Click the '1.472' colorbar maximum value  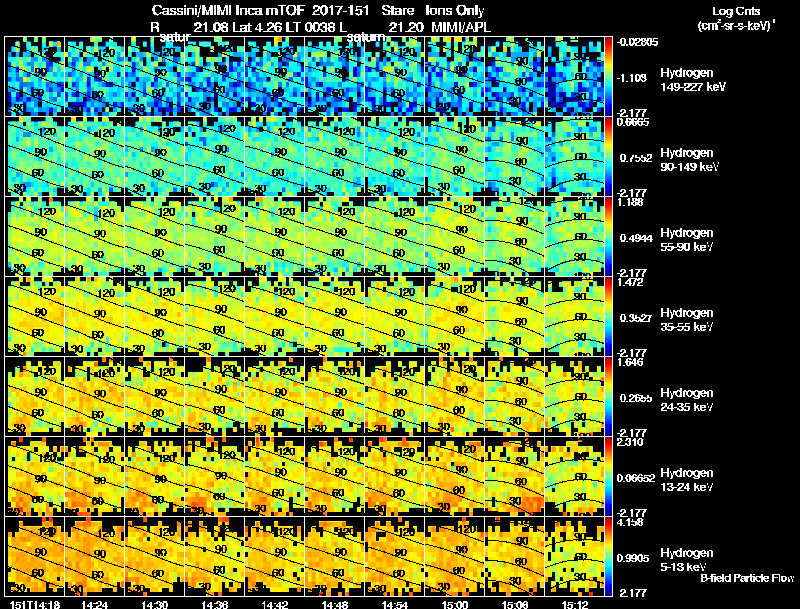click(x=631, y=282)
